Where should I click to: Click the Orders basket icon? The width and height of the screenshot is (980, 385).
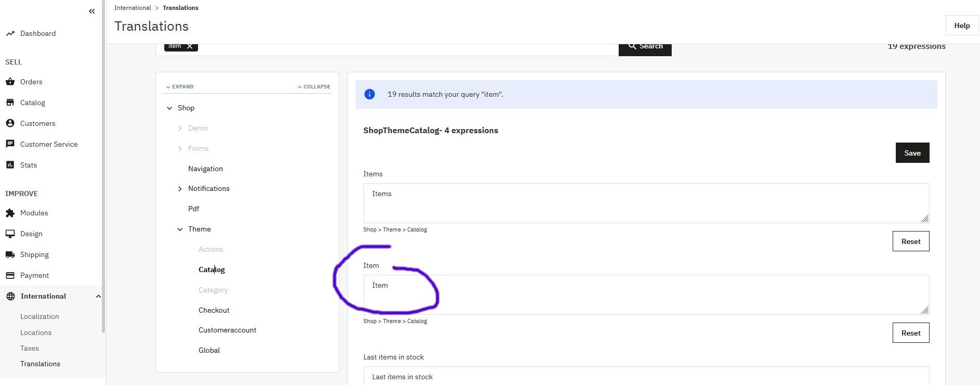pyautogui.click(x=10, y=82)
